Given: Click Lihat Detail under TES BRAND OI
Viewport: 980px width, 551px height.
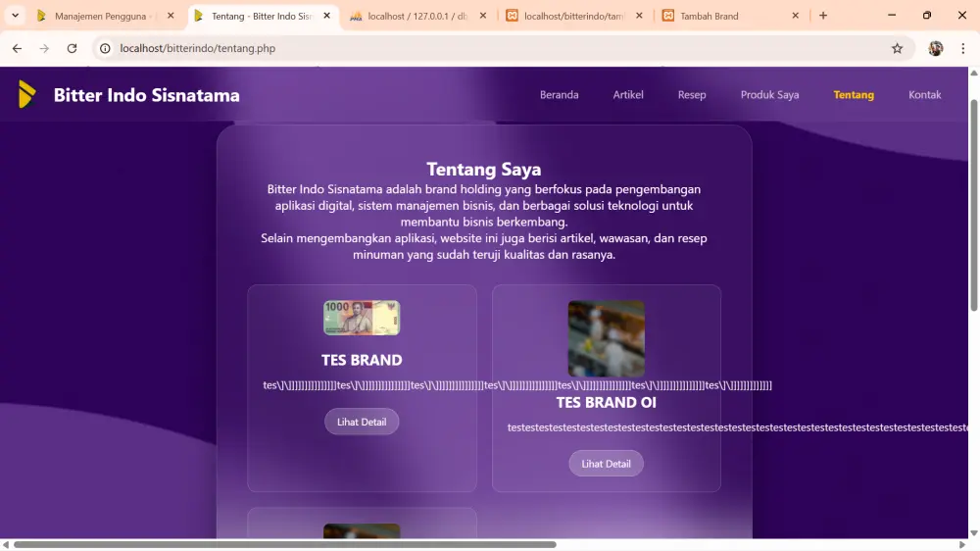Looking at the screenshot, I should [x=606, y=464].
